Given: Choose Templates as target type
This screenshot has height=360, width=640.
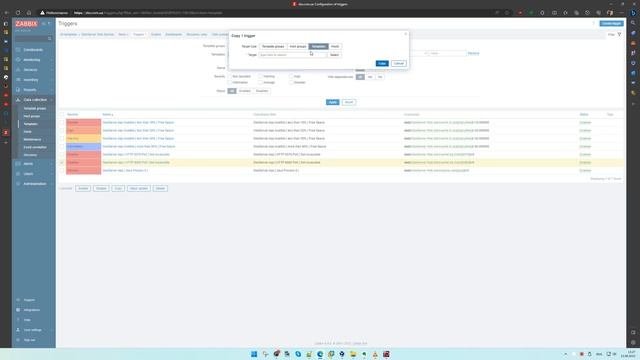Looking at the screenshot, I should (319, 47).
